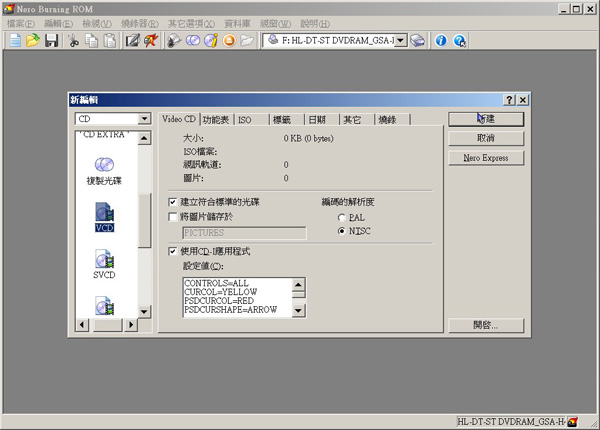Viewport: 600px width, 430px height.
Task: Click inside the CONTROLS=ALL settings text box
Action: [x=237, y=297]
